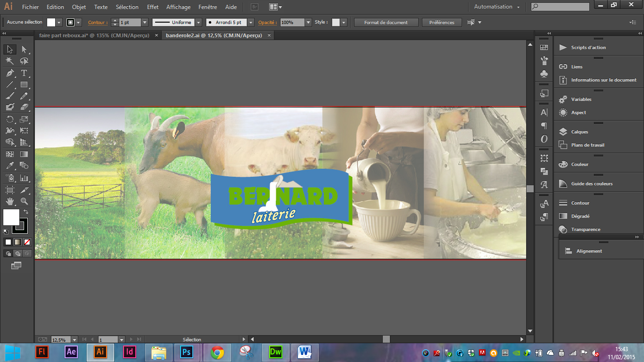
Task: Select the Free Transform tool
Action: click(24, 131)
